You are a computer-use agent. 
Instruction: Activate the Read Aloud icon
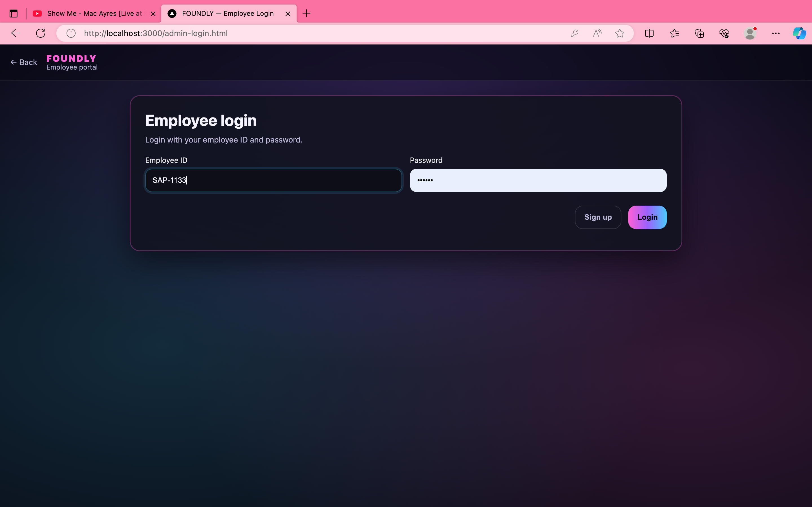point(597,33)
